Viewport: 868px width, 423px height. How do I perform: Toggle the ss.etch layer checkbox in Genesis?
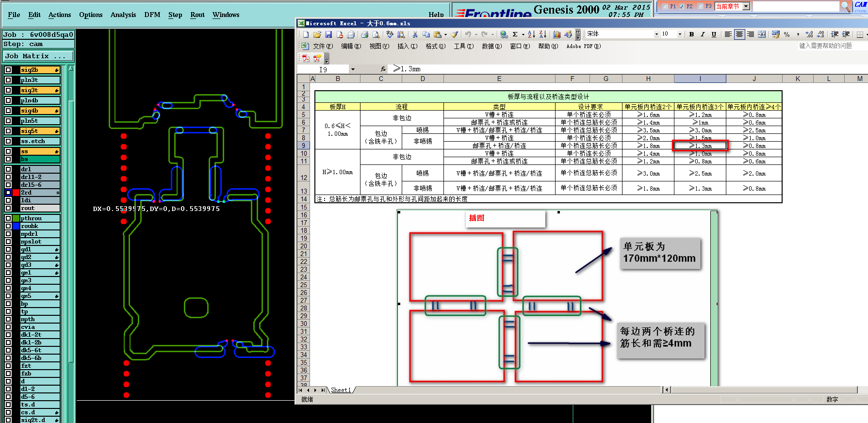coord(8,141)
